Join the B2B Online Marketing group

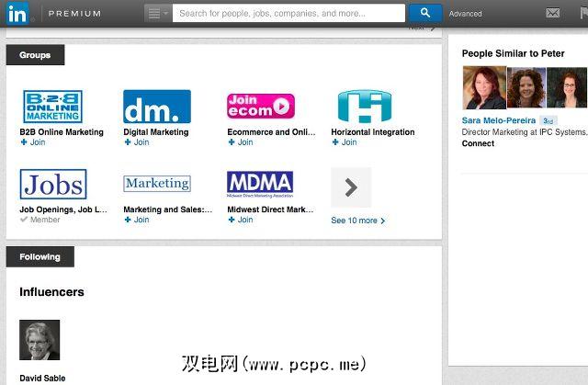(33, 142)
